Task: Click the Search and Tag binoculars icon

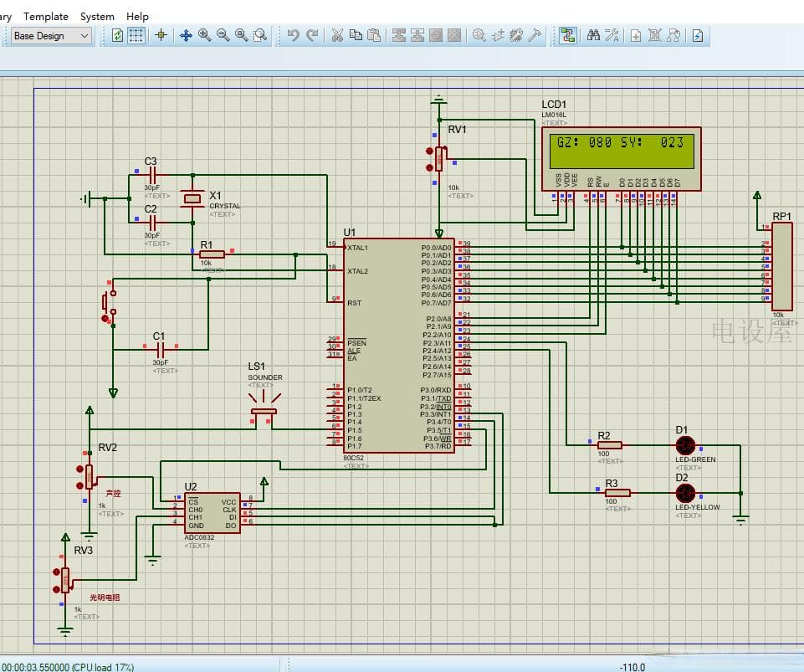Action: [593, 35]
